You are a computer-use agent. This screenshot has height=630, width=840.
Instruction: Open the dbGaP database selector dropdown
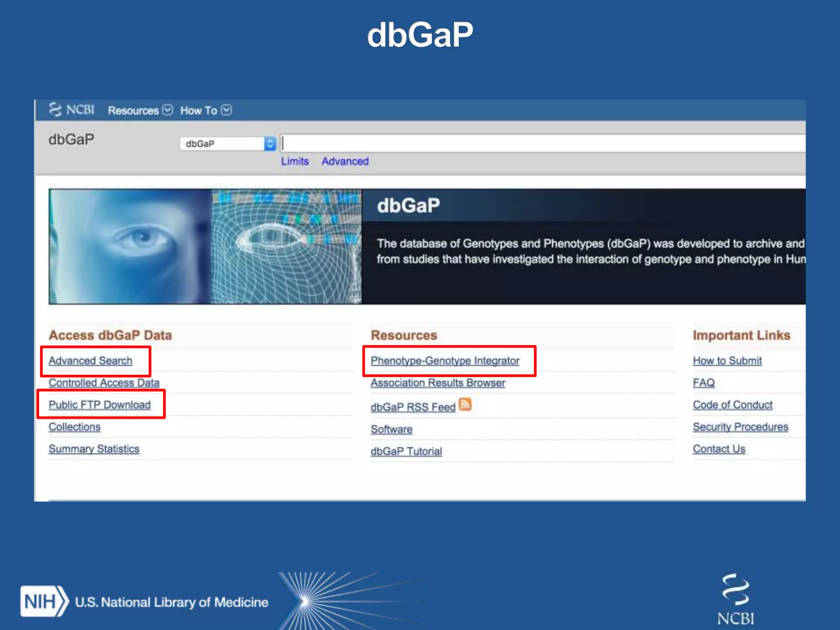[x=228, y=144]
